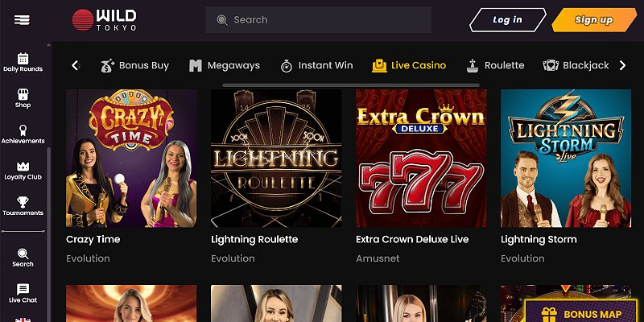
Task: Expand category list with right chevron
Action: click(622, 65)
